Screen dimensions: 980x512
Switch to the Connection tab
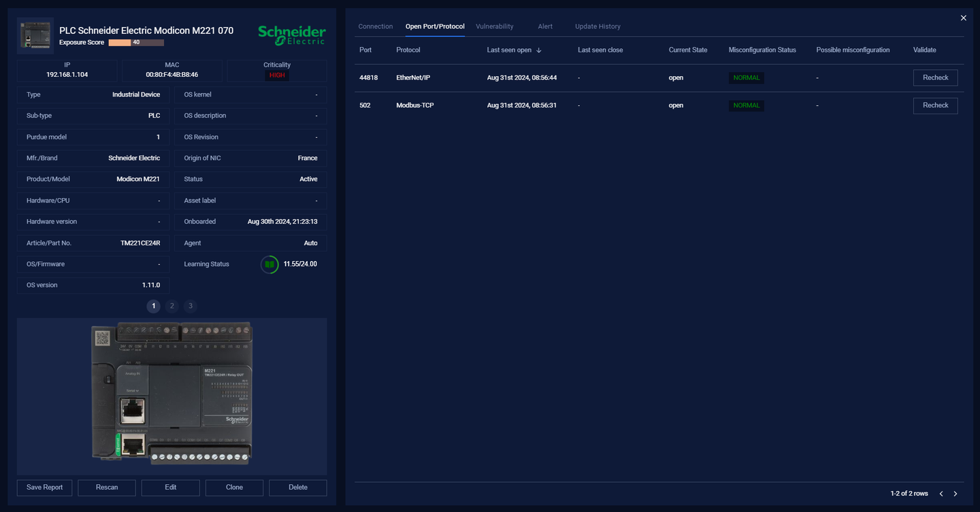point(376,27)
